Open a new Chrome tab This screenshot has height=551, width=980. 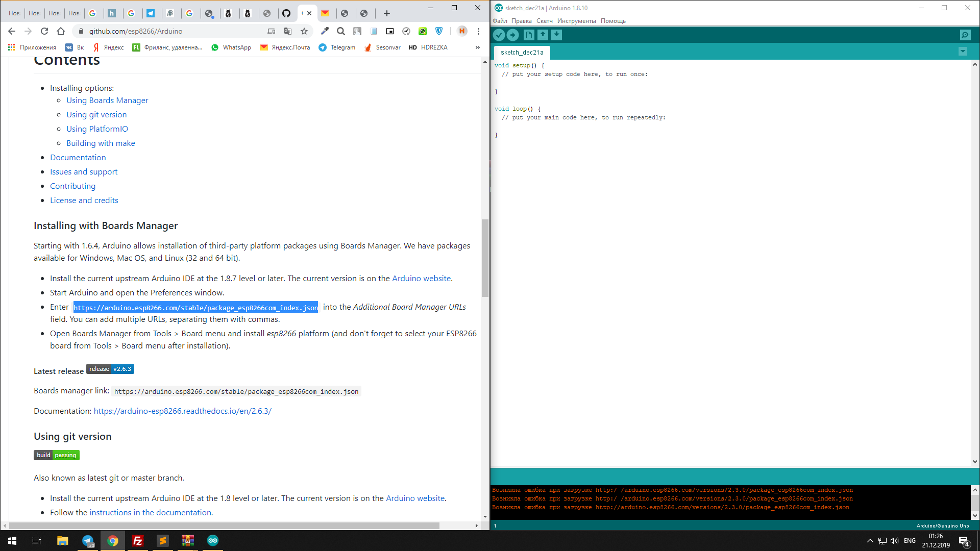coord(387,13)
